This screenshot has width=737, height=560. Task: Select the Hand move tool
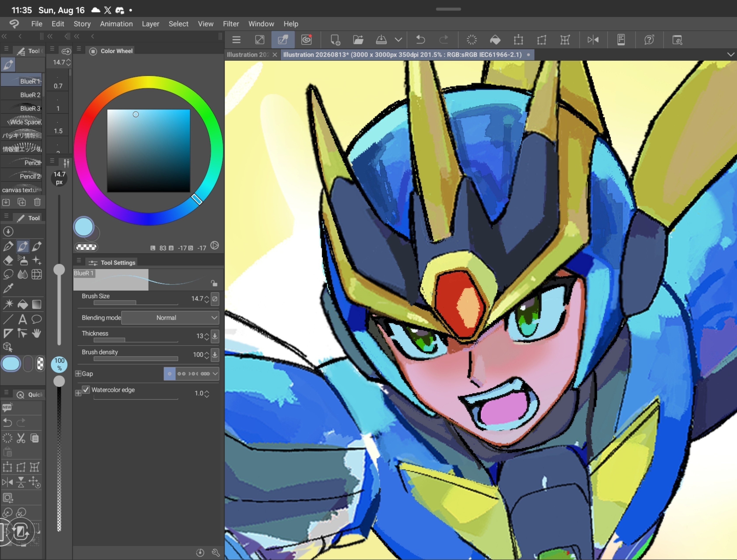[x=37, y=333]
